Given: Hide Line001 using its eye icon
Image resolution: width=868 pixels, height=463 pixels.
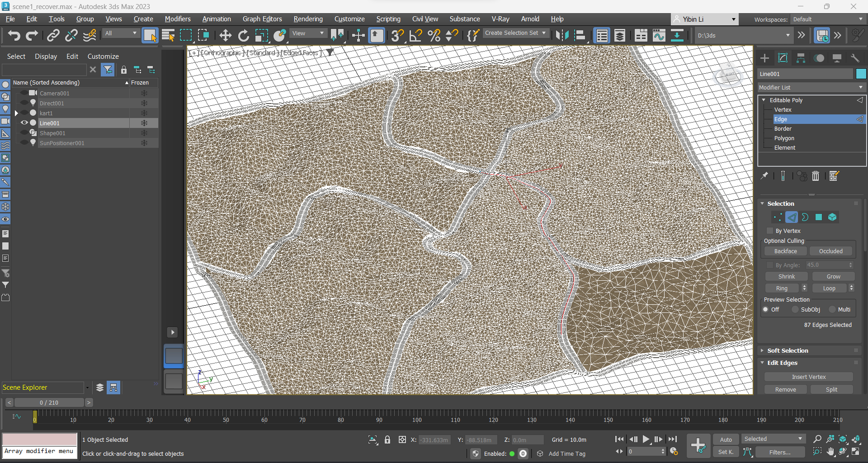Looking at the screenshot, I should pos(24,123).
